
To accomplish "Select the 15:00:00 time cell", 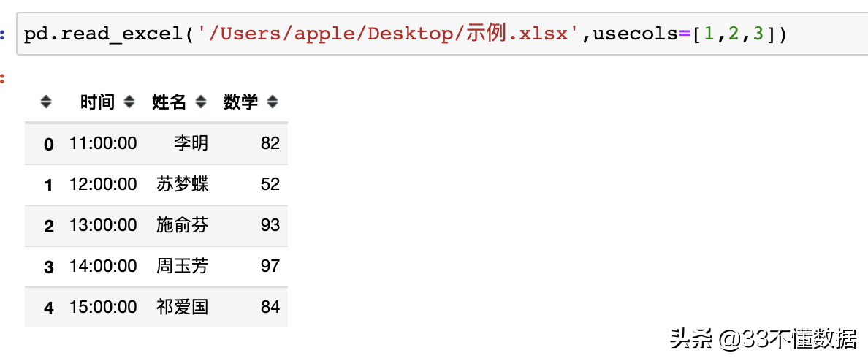I will click(103, 308).
